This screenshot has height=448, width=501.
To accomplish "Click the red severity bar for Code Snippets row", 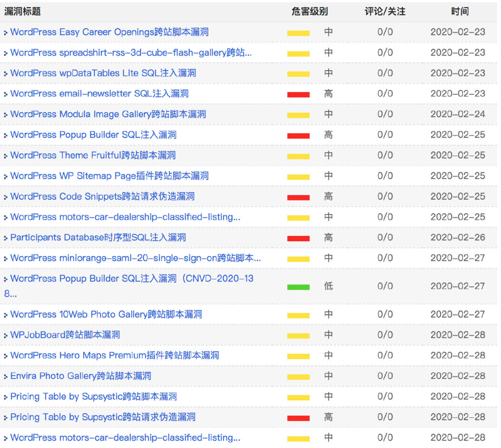I will (298, 198).
